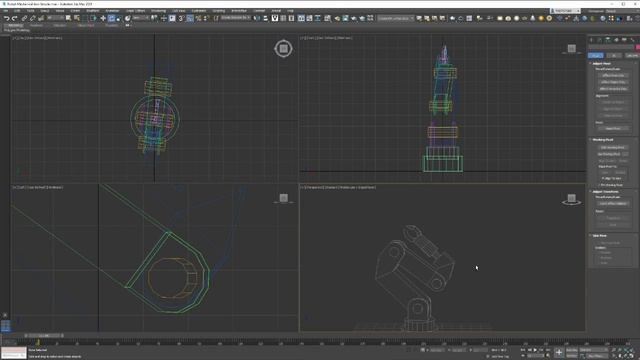Click the Use Pivot Point Center icon

(154, 18)
